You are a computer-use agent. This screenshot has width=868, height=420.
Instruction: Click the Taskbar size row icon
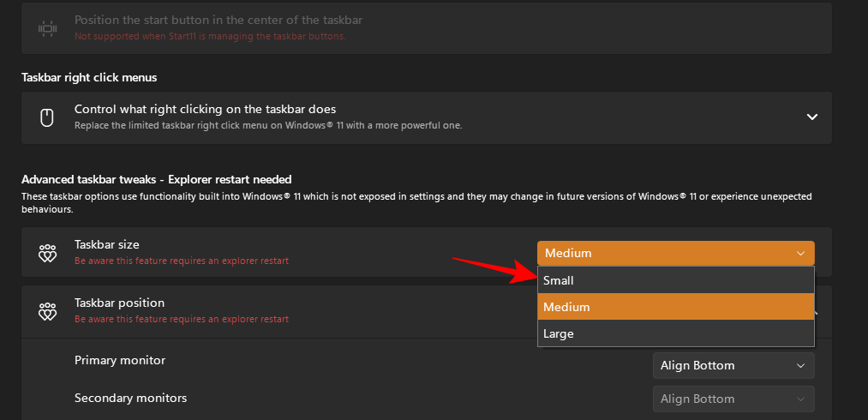tap(48, 253)
